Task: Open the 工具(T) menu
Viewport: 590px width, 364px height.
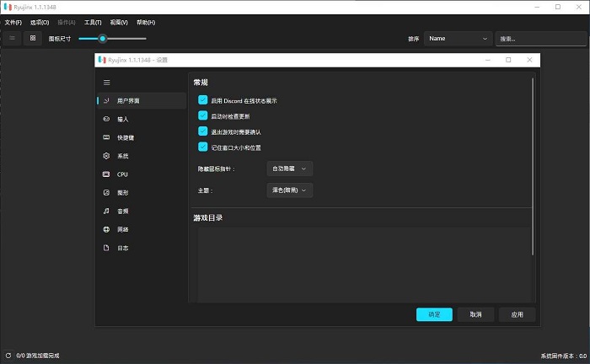Action: pos(93,23)
